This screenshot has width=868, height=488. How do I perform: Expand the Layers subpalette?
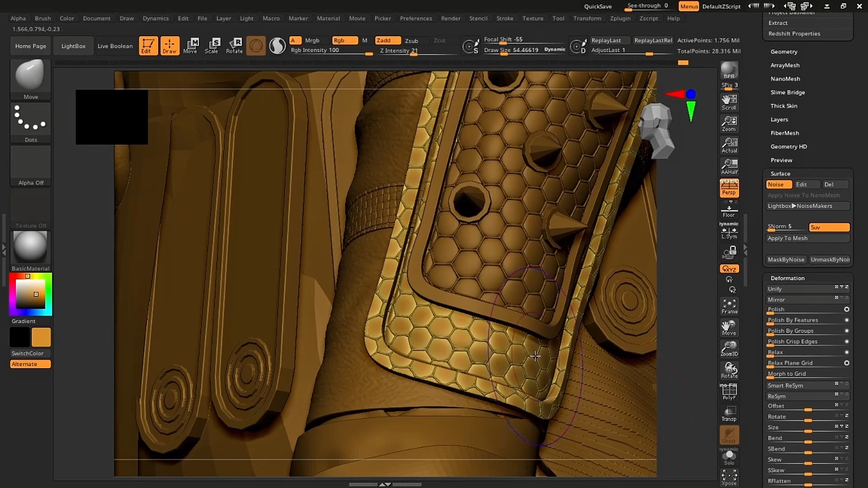pyautogui.click(x=779, y=119)
